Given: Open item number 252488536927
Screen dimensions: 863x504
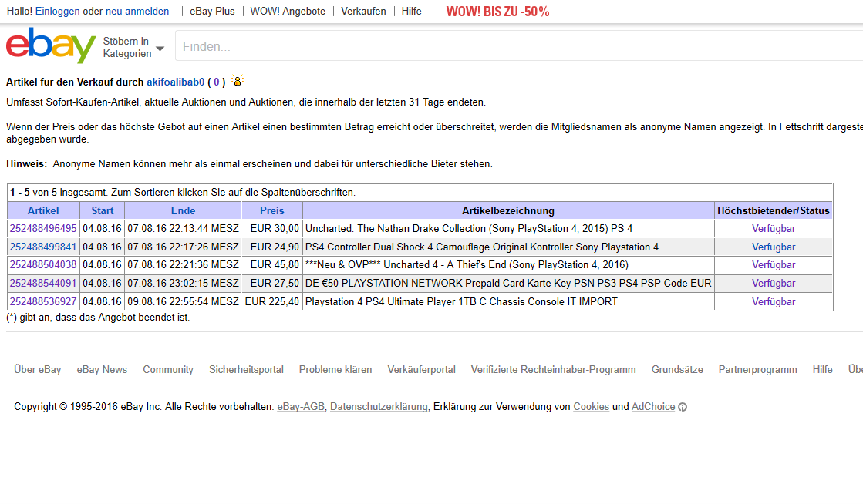Looking at the screenshot, I should click(x=43, y=301).
